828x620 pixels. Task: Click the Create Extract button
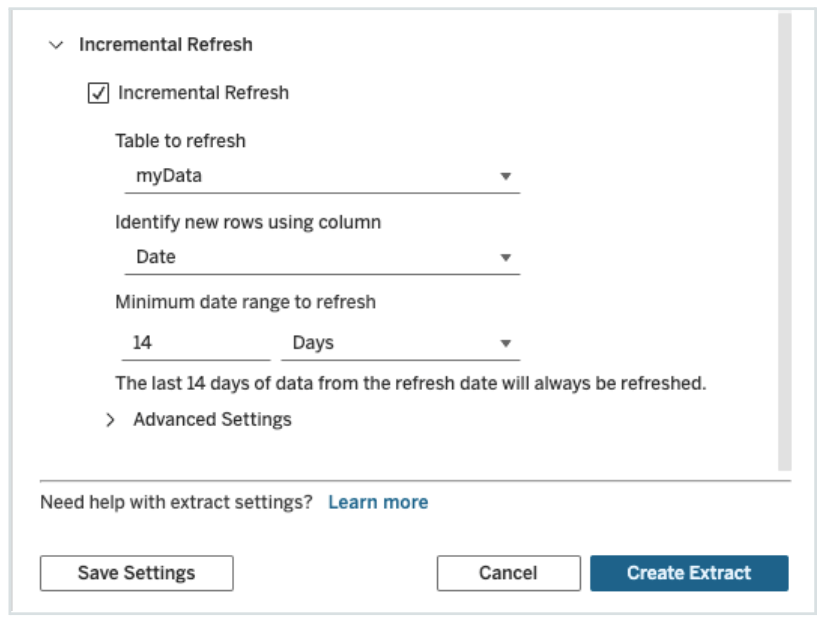tap(689, 573)
